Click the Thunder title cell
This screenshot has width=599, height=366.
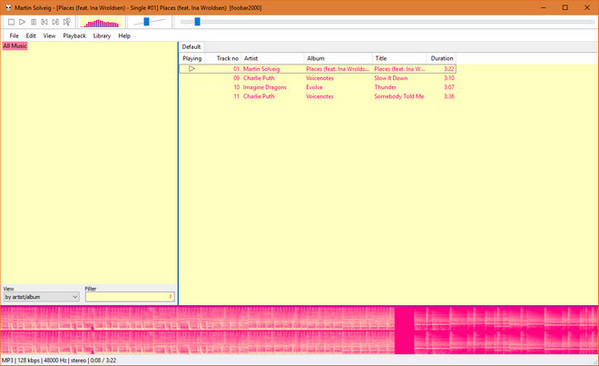(385, 87)
